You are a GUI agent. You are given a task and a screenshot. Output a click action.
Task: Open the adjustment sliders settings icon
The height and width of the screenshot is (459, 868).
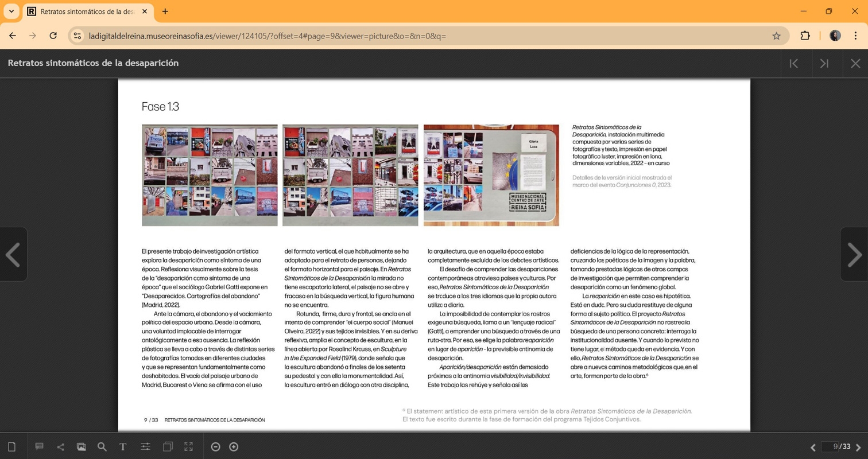point(145,446)
